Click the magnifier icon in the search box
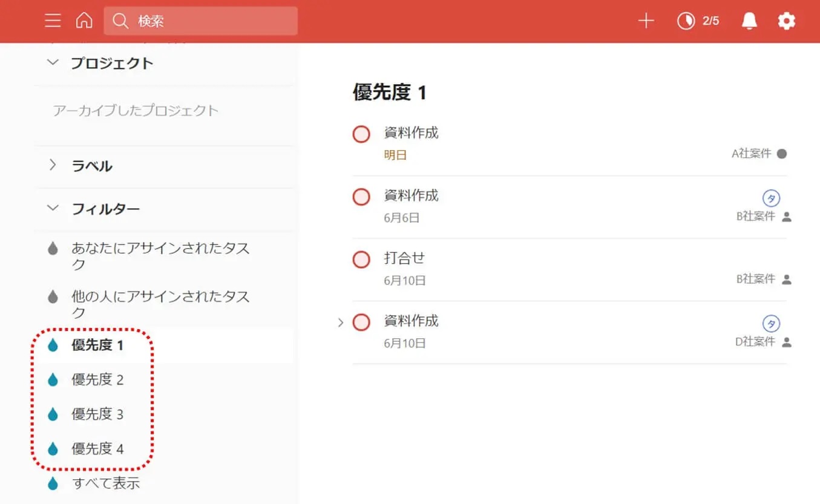820x504 pixels. (120, 21)
